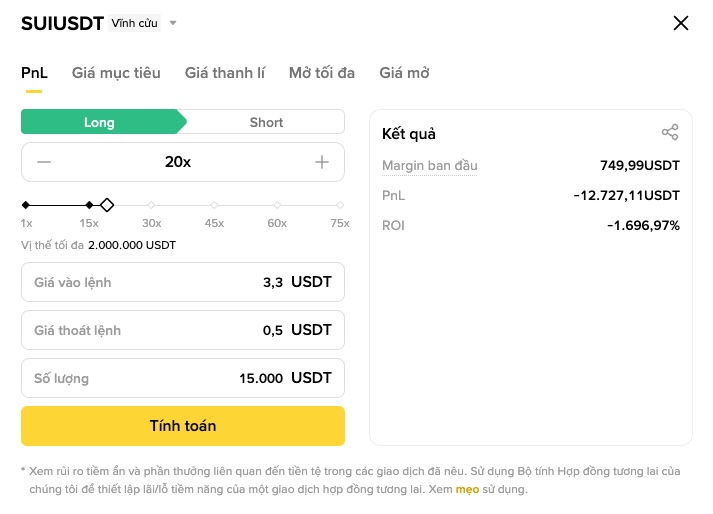Open the SUIUSDT pair selector
This screenshot has width=713, height=514.
[x=62, y=23]
